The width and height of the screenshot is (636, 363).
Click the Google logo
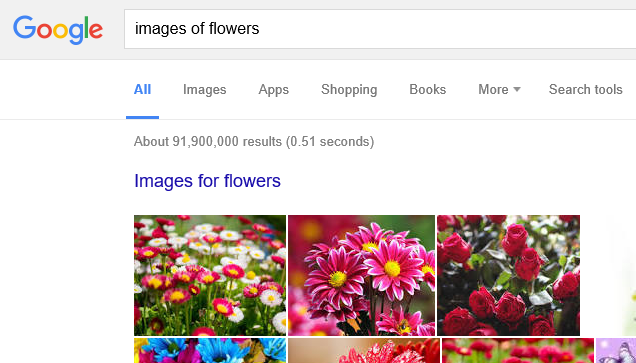point(58,30)
